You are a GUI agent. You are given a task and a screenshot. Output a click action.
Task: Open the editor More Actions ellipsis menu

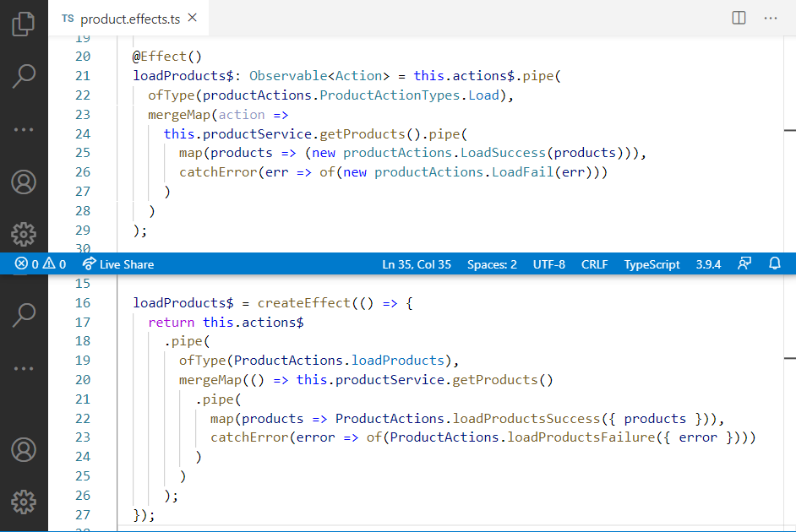(770, 19)
